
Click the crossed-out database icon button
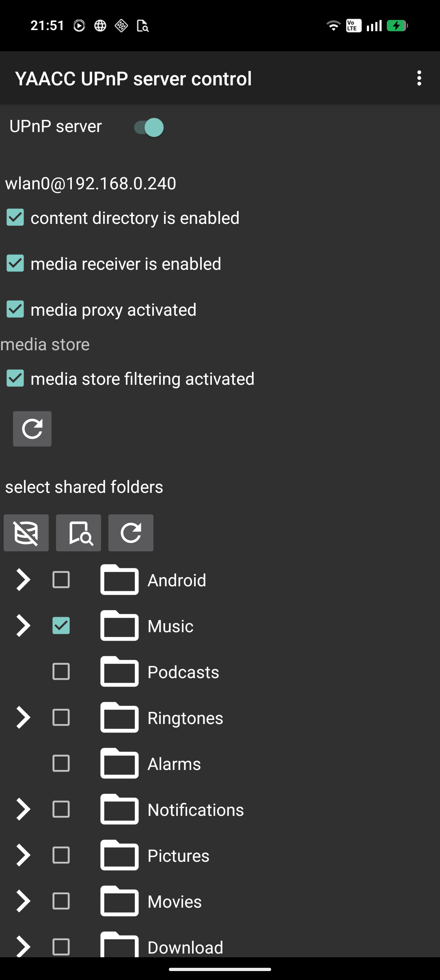(x=26, y=533)
